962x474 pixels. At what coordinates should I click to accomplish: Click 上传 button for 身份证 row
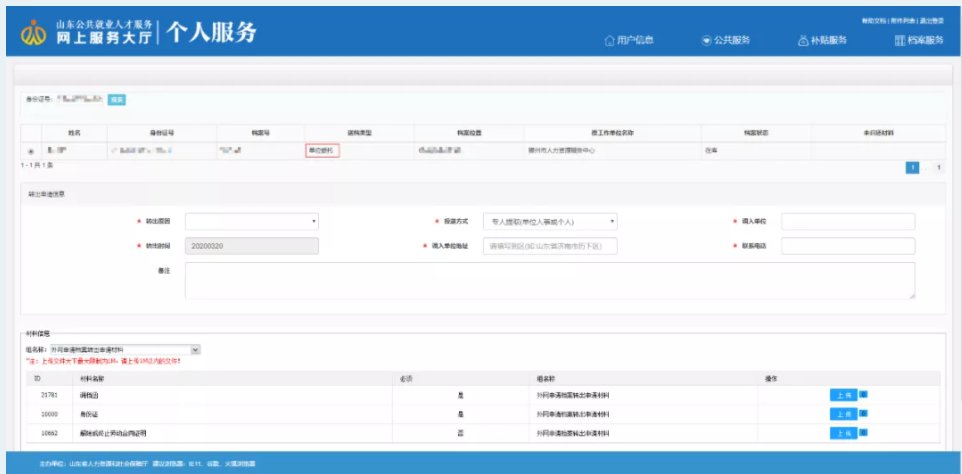(843, 413)
